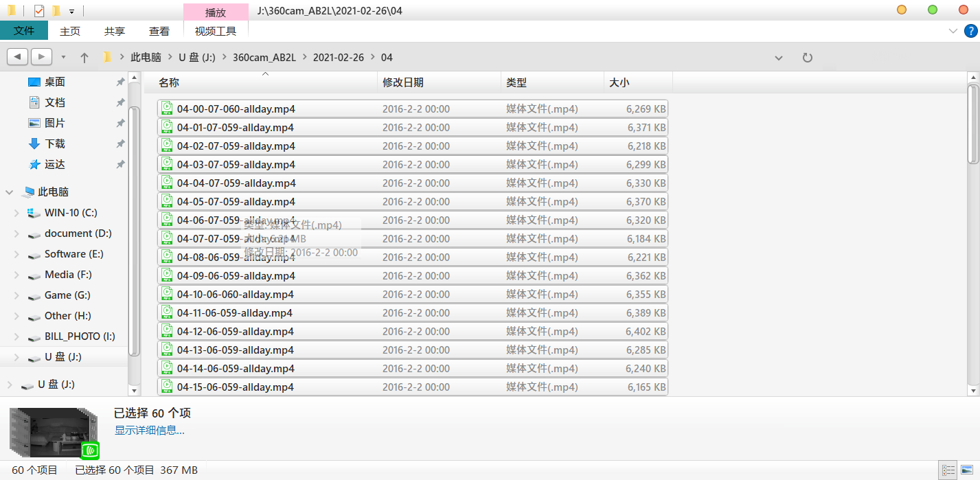980x480 pixels.
Task: Open the quick access toolbar customize dropdown
Action: (x=71, y=11)
